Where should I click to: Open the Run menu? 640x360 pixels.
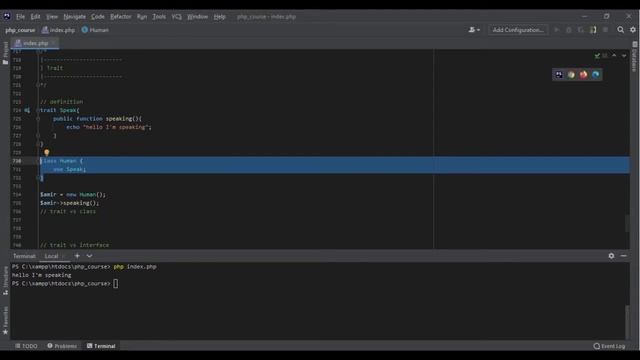142,17
